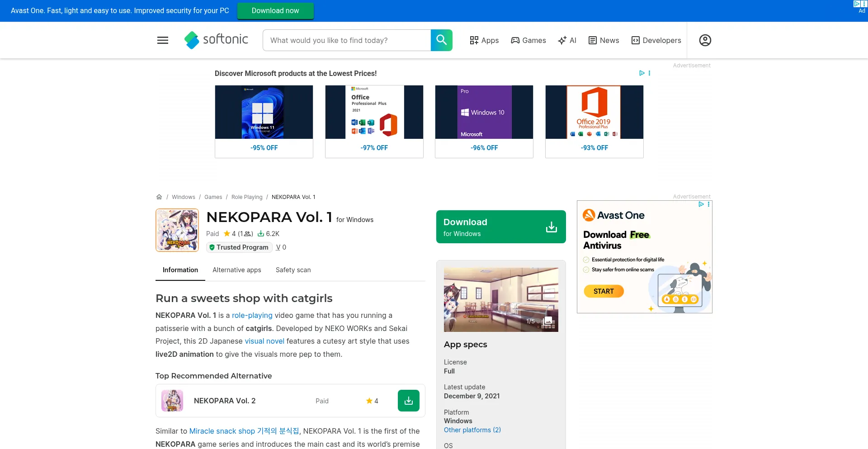Click the December 9, 2021 update date
The width and height of the screenshot is (868, 449).
pyautogui.click(x=472, y=396)
